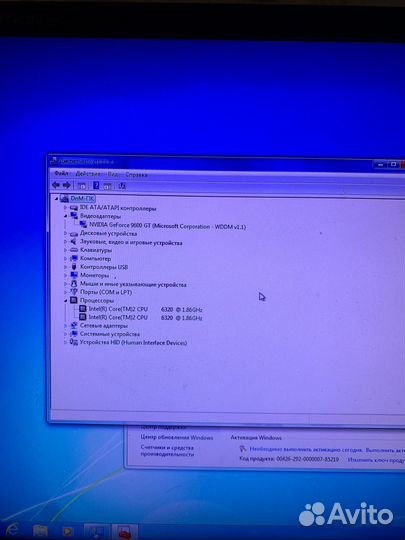Collapse the Процессоры node
This screenshot has width=405, height=540.
(65, 301)
